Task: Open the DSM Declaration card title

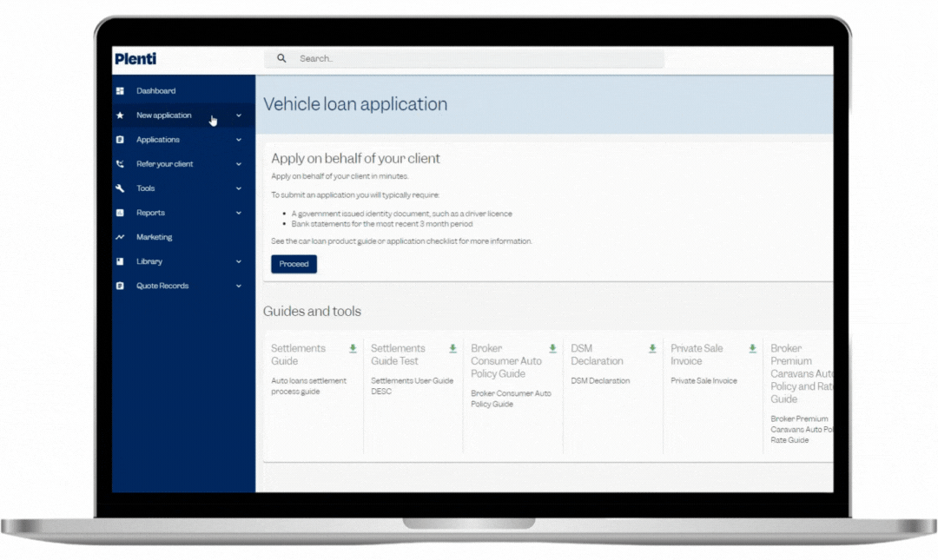Action: click(x=597, y=354)
